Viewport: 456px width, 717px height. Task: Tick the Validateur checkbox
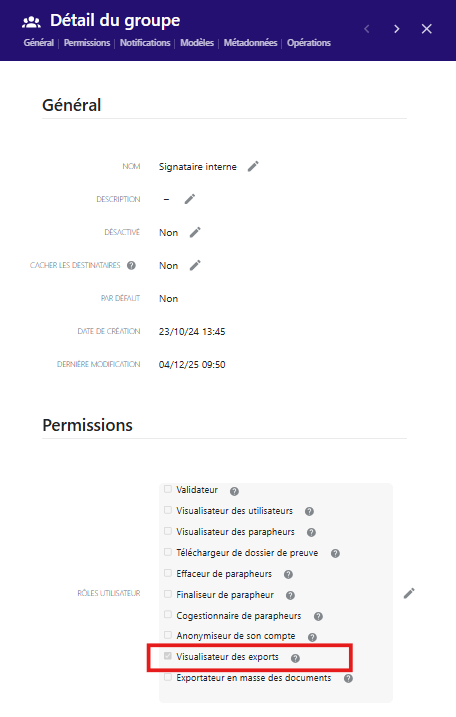tap(168, 489)
